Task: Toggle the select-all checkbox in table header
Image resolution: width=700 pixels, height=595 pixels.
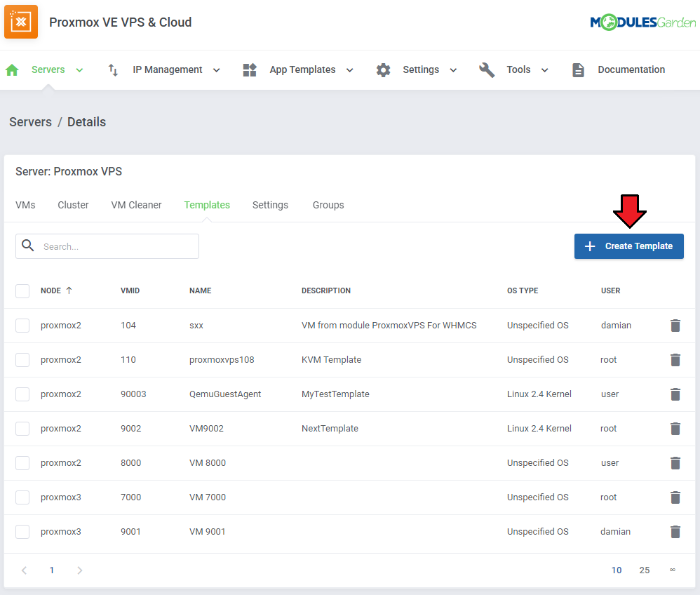Action: click(22, 290)
